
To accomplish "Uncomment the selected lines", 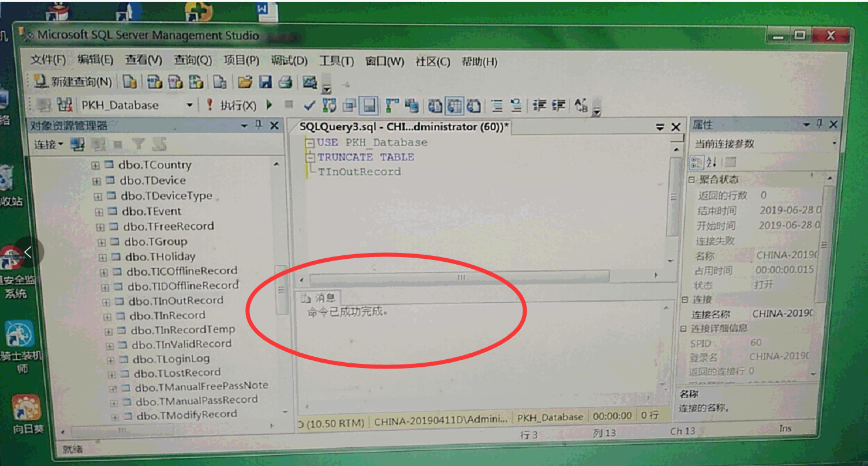I will (x=516, y=106).
